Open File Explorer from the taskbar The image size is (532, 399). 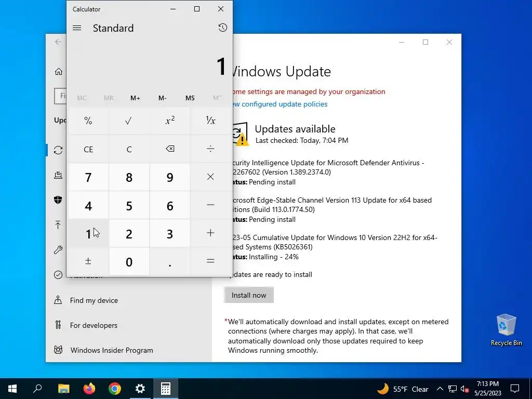point(63,389)
